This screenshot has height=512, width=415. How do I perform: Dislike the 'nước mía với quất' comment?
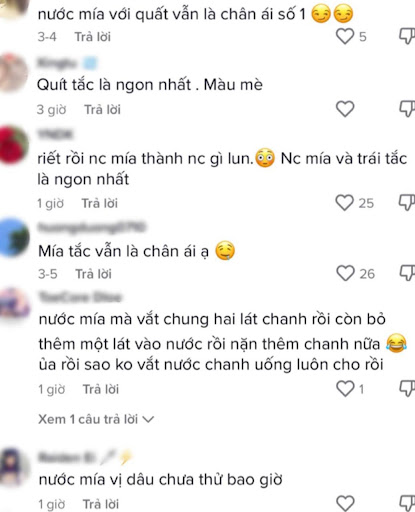[x=407, y=36]
